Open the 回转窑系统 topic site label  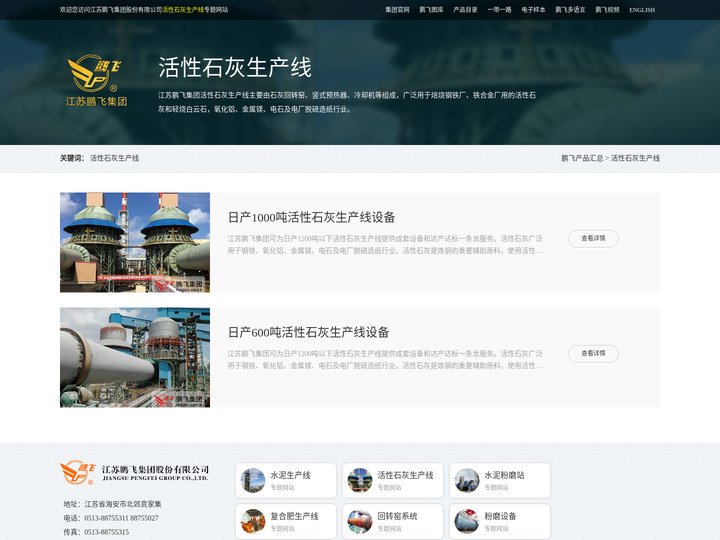pos(397,516)
